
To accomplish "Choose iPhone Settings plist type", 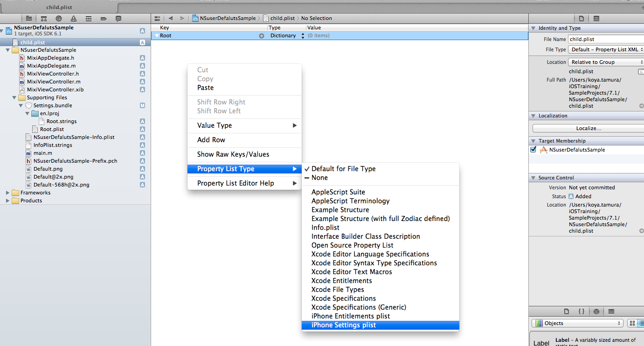I will (x=381, y=325).
